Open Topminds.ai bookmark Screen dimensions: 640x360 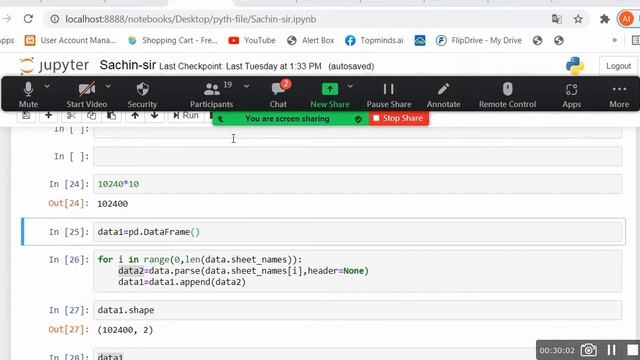pyautogui.click(x=374, y=40)
